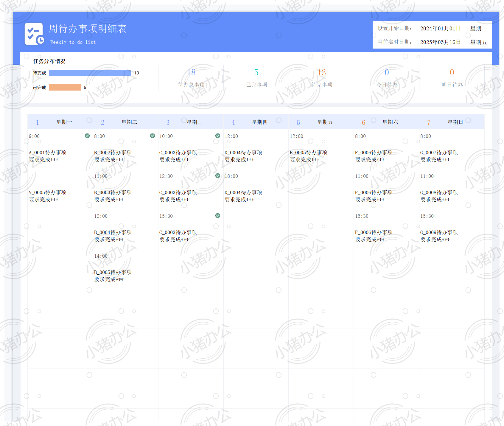
Task: Click the 设置开始日期 label
Action: [x=395, y=28]
